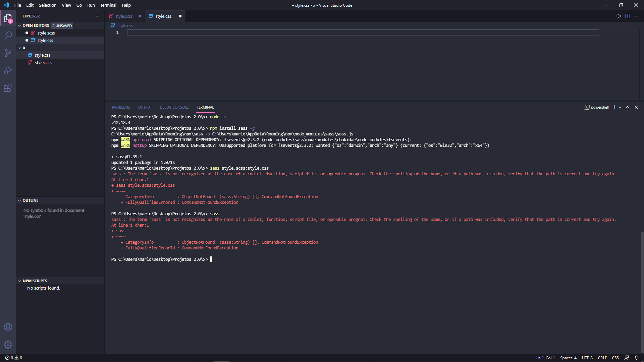Screen dimensions: 644x362
Task: Switch to the style.scss editor tab
Action: click(x=124, y=16)
